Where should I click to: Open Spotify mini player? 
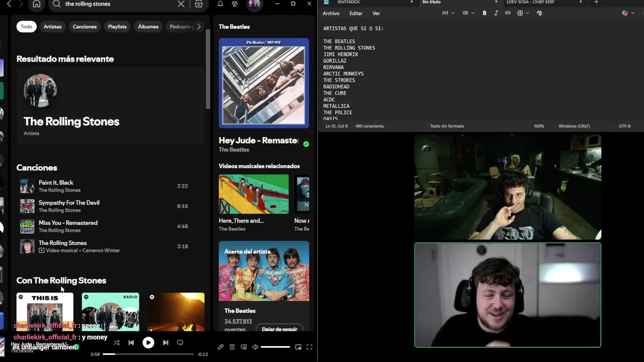298,347
